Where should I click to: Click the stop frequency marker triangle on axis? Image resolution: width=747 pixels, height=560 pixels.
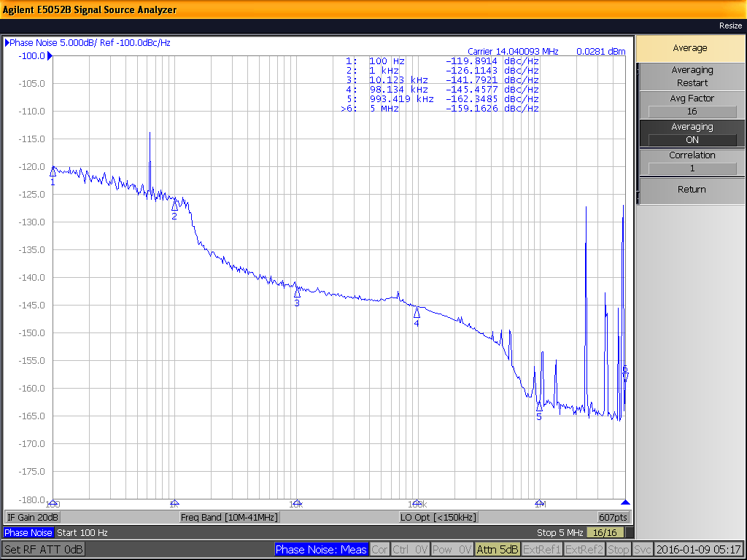(625, 502)
